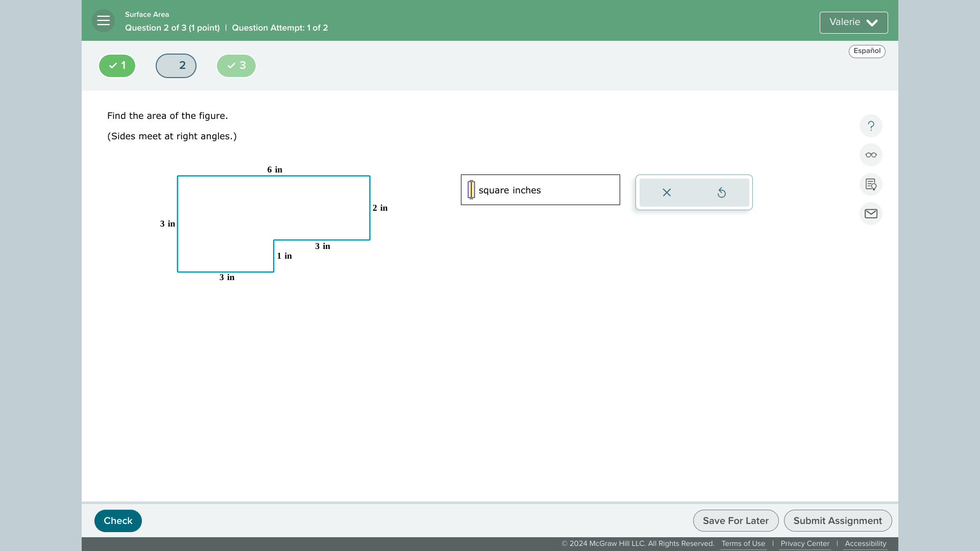Screen dimensions: 980x551
Task: Select question 3 checkmark tab
Action: pyautogui.click(x=236, y=65)
